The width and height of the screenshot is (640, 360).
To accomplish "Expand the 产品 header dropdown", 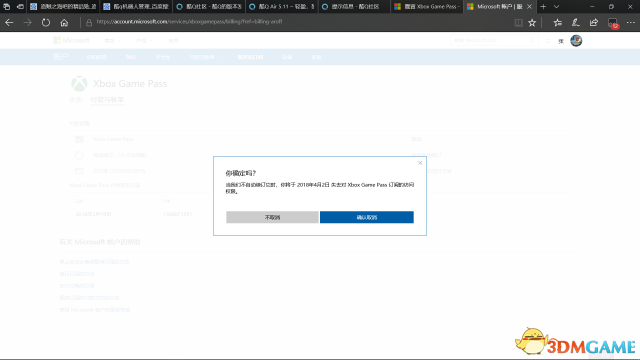I will pyautogui.click(x=144, y=40).
